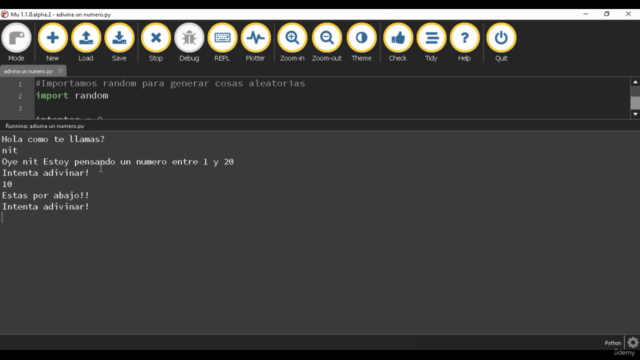Image resolution: width=640 pixels, height=360 pixels.
Task: Tidy the code formatting
Action: click(431, 42)
